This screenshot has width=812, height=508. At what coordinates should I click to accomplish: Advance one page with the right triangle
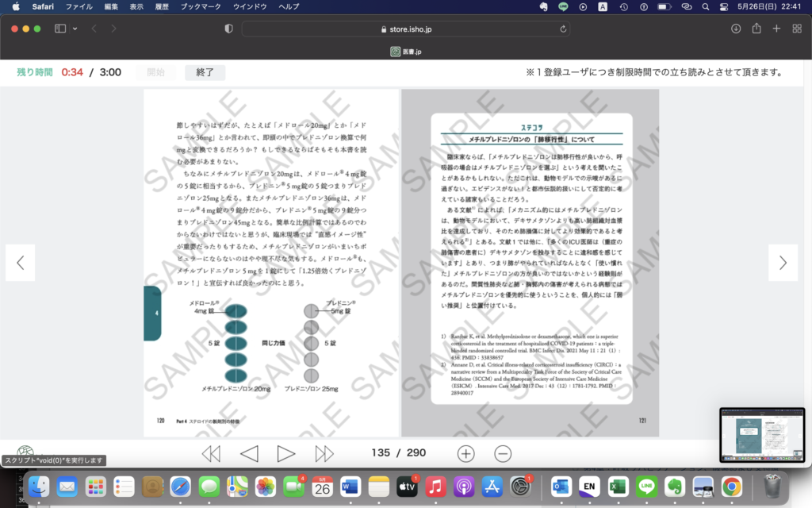tap(286, 453)
